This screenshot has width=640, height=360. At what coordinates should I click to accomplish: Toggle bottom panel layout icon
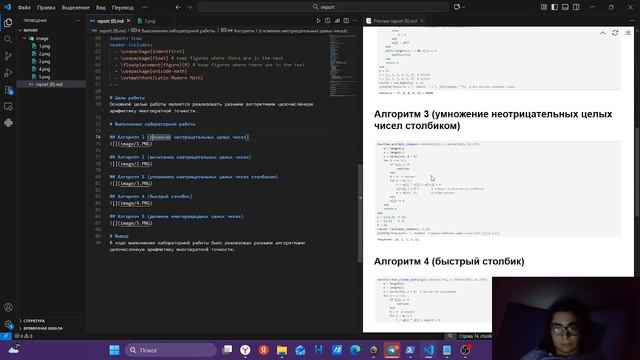click(565, 7)
